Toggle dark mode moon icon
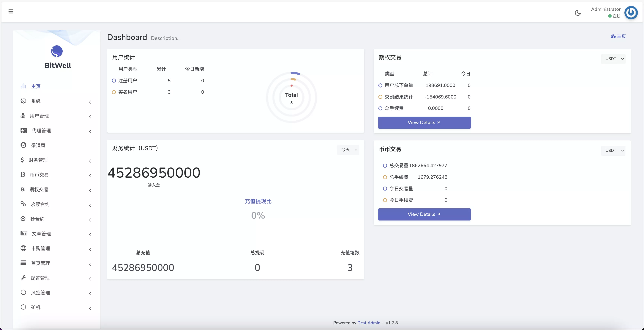Image resolution: width=644 pixels, height=330 pixels. 577,13
